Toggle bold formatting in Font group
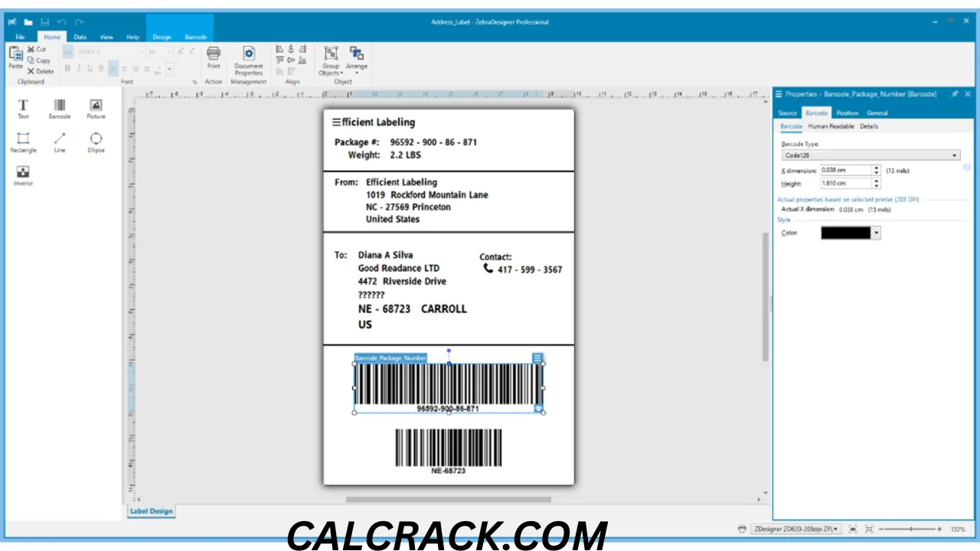This screenshot has height=551, width=980. (x=67, y=69)
